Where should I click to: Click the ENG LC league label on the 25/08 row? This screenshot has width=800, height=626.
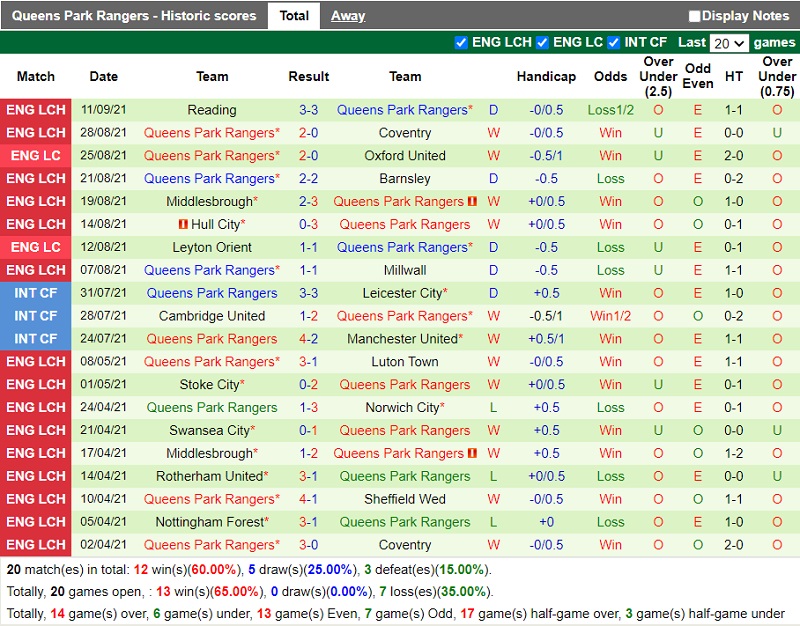coord(36,155)
